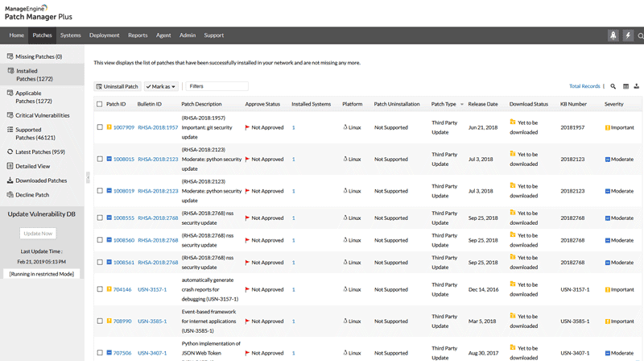This screenshot has width=644, height=361.
Task: Collapse the left sidebar with the handle
Action: pyautogui.click(x=88, y=177)
